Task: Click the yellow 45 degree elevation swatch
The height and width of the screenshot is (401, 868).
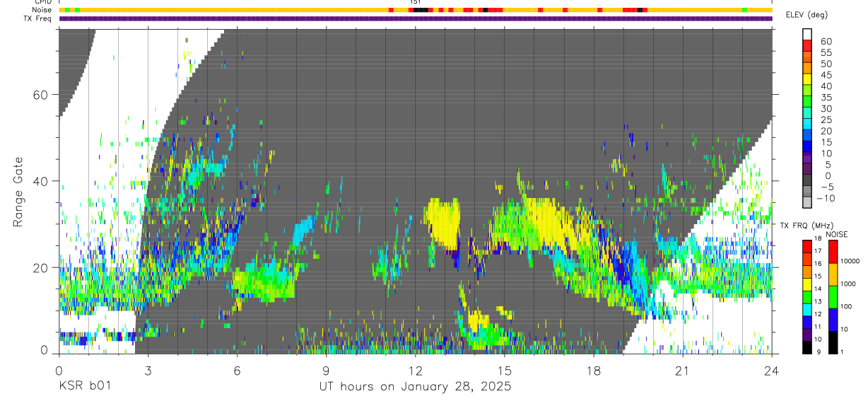Action: pos(808,80)
